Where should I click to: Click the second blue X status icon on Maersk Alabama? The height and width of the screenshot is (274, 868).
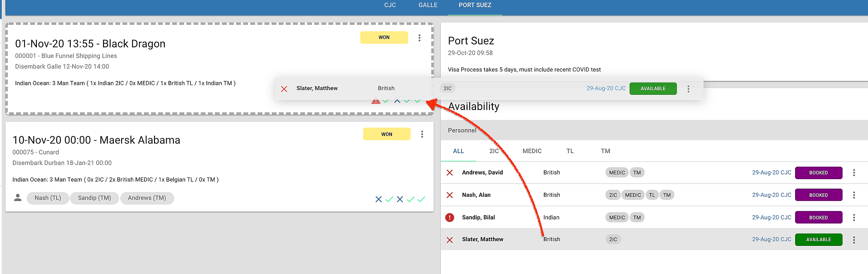400,199
